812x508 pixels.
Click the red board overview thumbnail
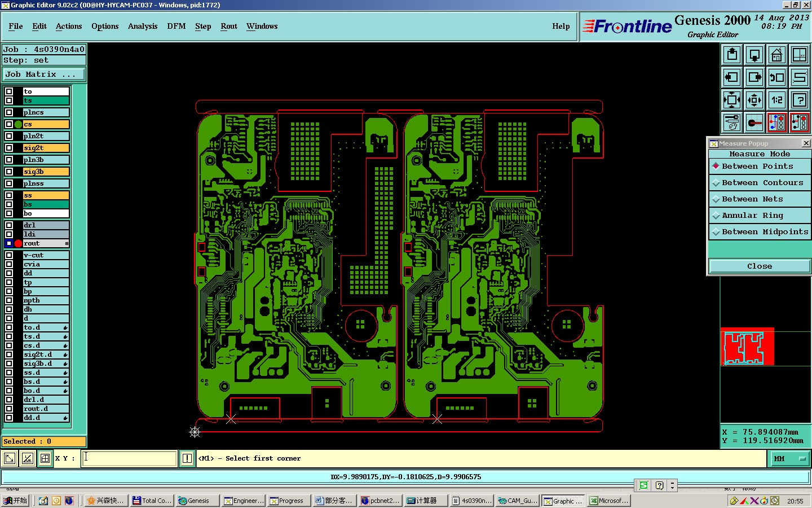(x=747, y=347)
